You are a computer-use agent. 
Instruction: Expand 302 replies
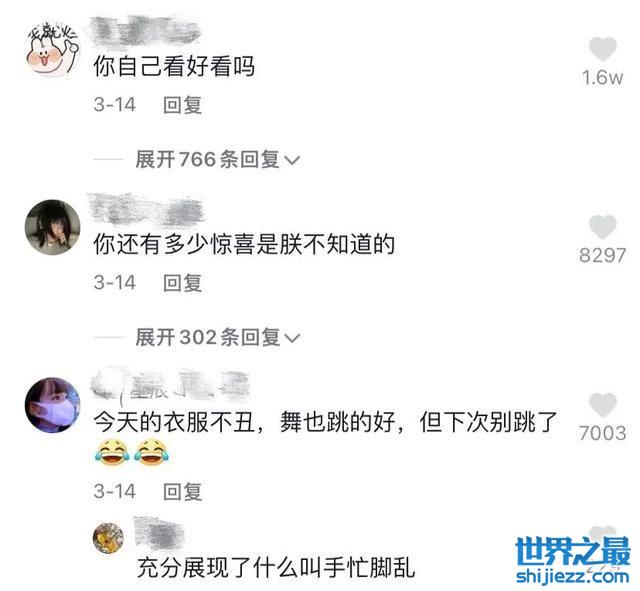218,337
